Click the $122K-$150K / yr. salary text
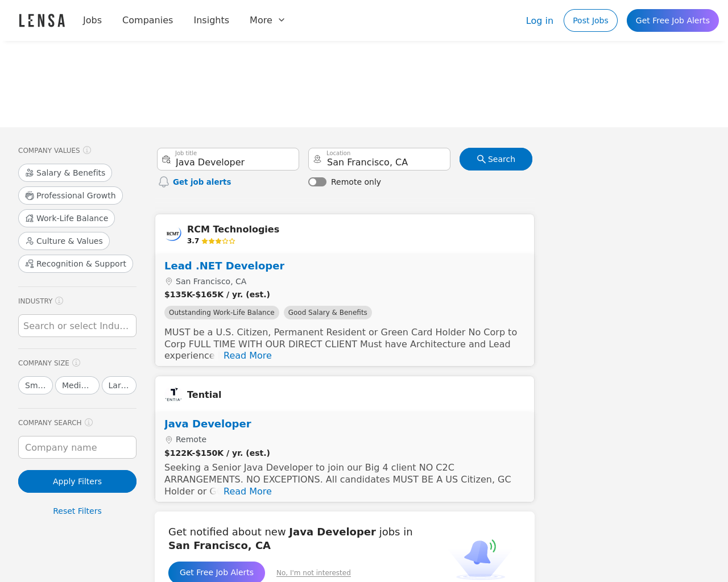The image size is (728, 582). tap(217, 453)
